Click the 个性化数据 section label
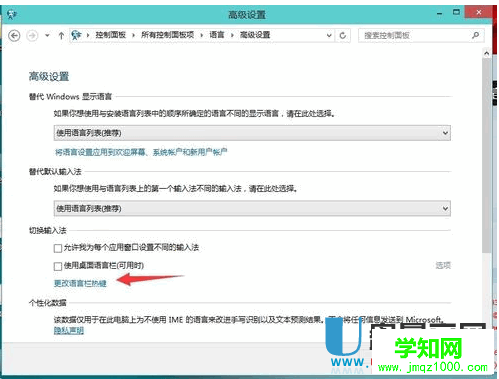Image resolution: width=499 pixels, height=379 pixels. tap(47, 303)
